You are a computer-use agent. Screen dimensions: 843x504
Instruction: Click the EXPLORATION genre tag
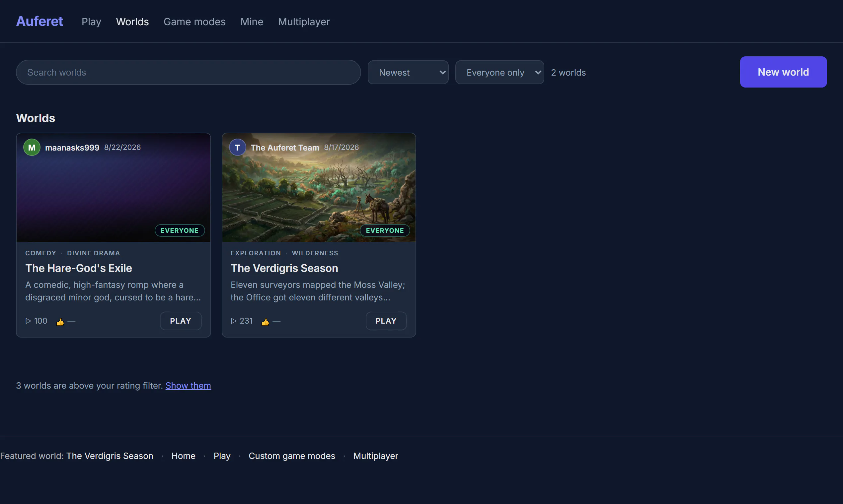pyautogui.click(x=256, y=253)
